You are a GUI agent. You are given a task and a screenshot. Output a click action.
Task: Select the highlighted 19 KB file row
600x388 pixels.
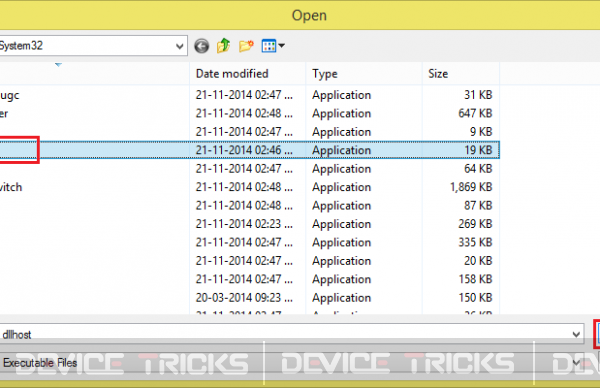[249, 150]
